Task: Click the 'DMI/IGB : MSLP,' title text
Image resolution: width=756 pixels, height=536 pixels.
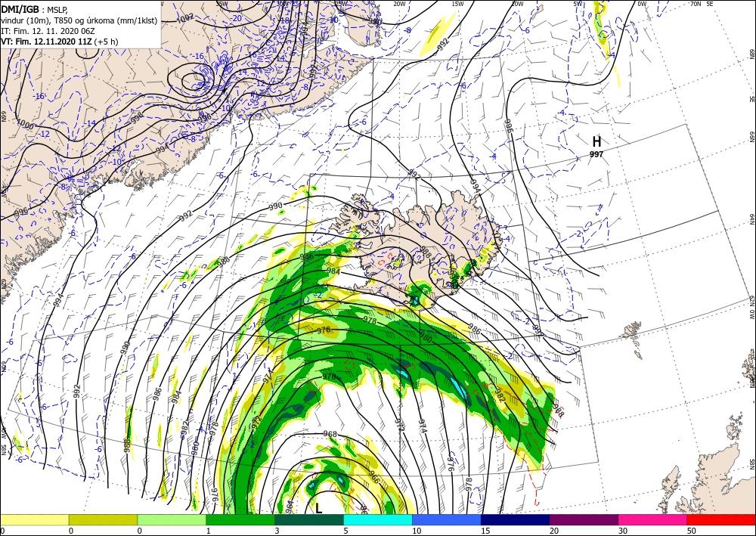Action: [x=35, y=9]
